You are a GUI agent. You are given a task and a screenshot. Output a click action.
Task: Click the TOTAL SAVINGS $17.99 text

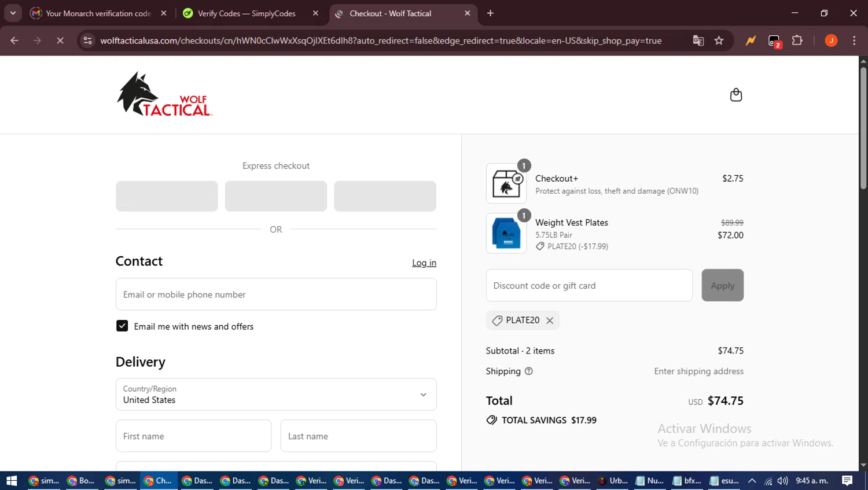[x=542, y=421]
